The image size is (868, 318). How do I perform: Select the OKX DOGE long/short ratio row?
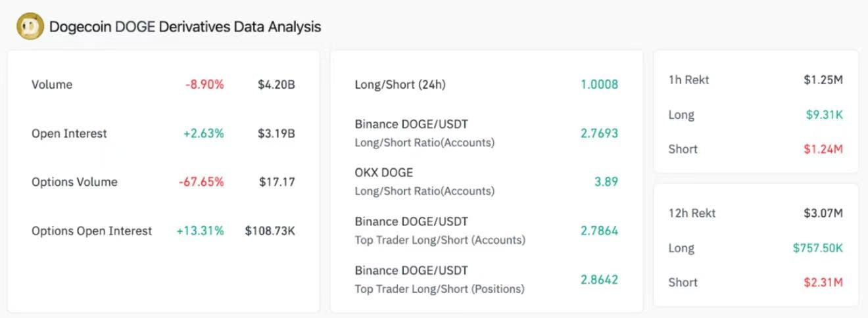[x=486, y=181]
